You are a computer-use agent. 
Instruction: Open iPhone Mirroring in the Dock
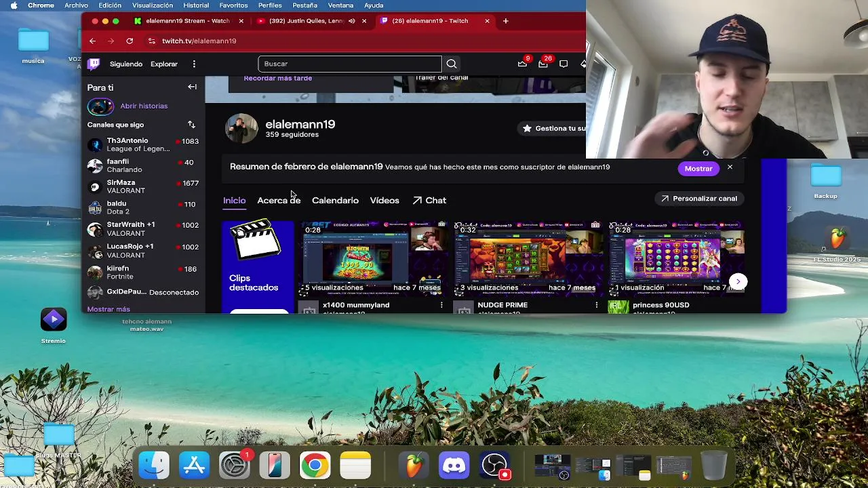(275, 466)
